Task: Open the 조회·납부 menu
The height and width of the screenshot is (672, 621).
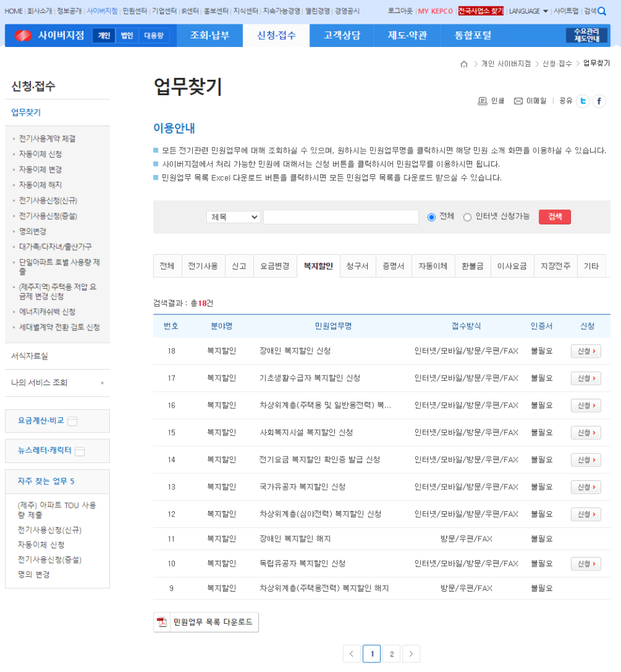Action: coord(212,35)
